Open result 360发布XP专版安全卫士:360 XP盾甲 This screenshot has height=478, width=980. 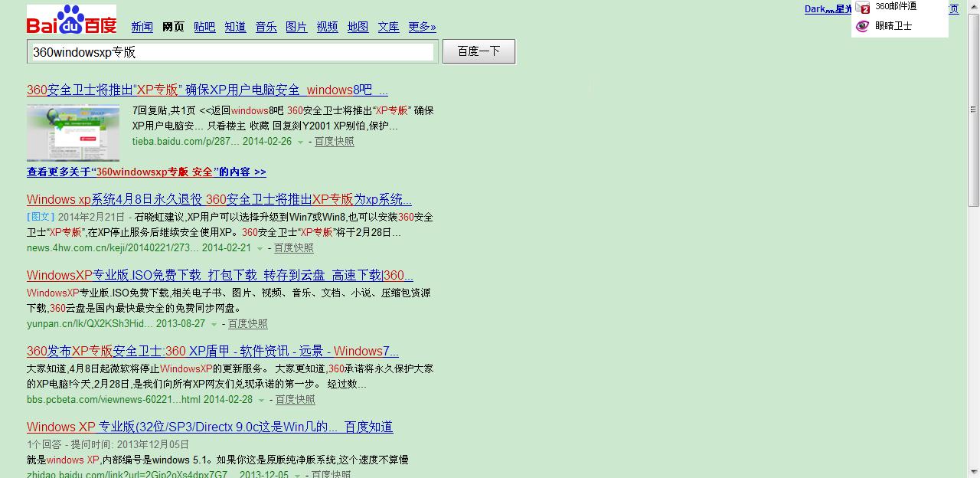[x=213, y=351]
